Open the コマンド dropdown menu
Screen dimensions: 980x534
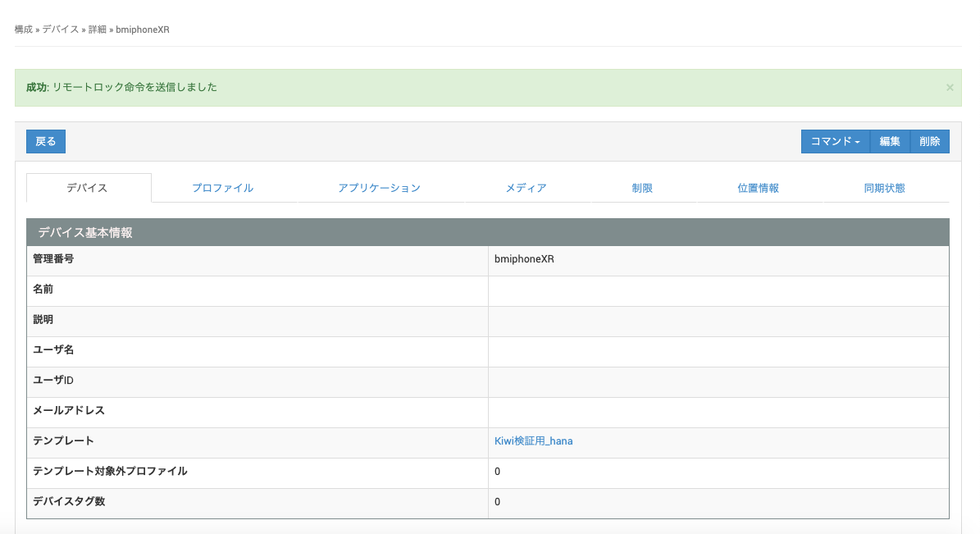pyautogui.click(x=835, y=142)
